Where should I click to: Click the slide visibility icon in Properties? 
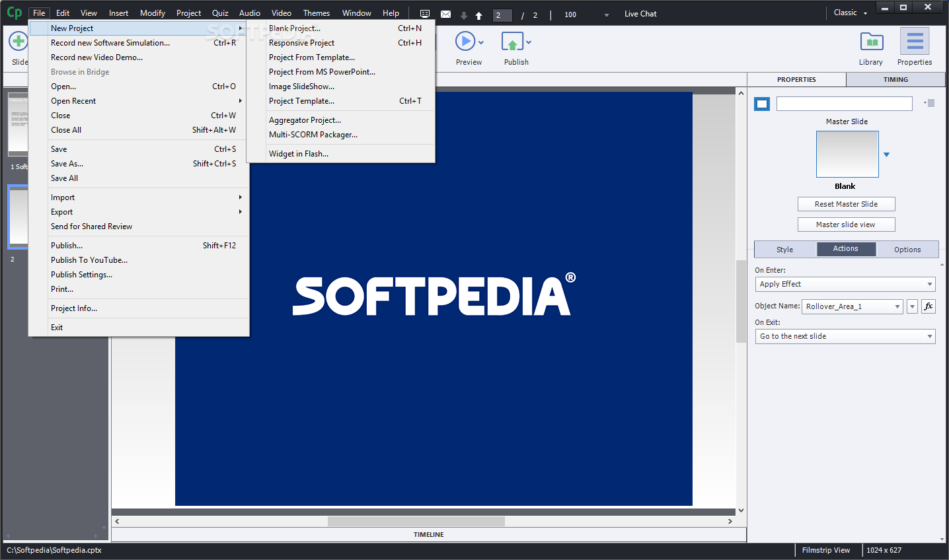[x=762, y=104]
